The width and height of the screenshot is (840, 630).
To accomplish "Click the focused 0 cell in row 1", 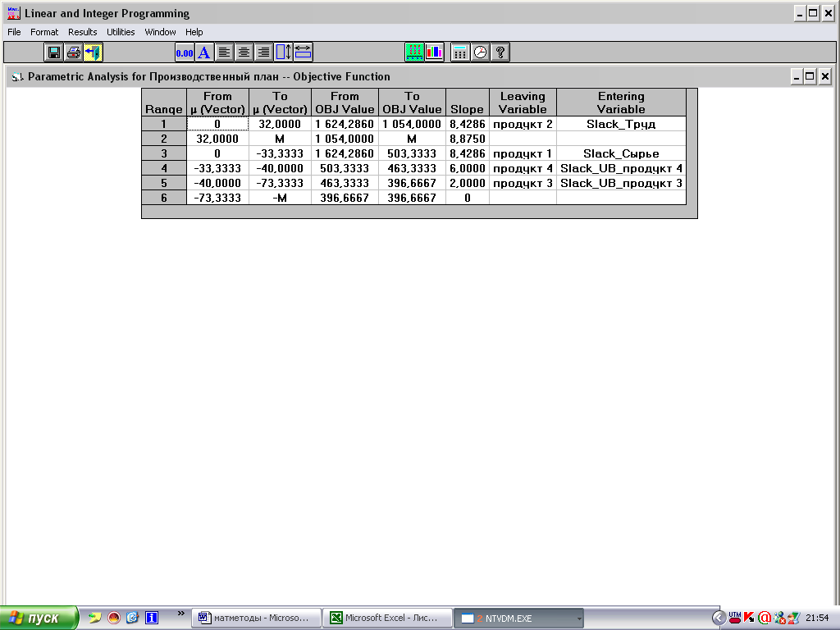I will pos(217,125).
